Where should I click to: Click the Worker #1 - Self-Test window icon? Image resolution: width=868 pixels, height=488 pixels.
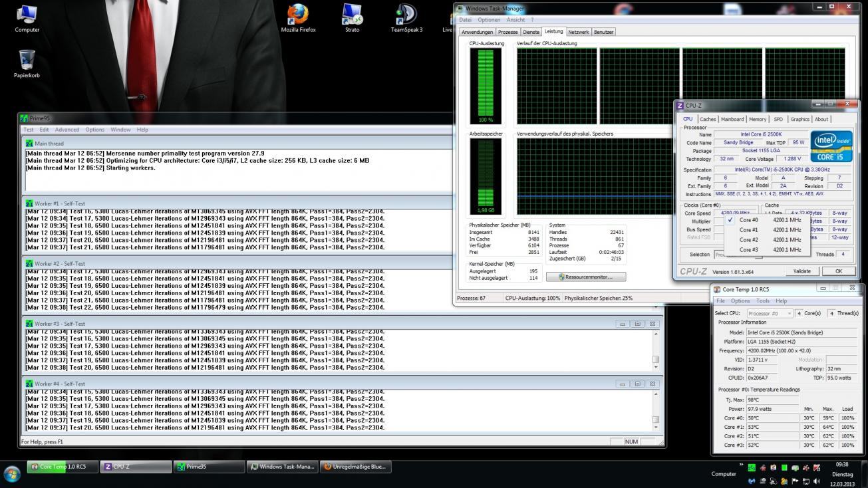(29, 203)
